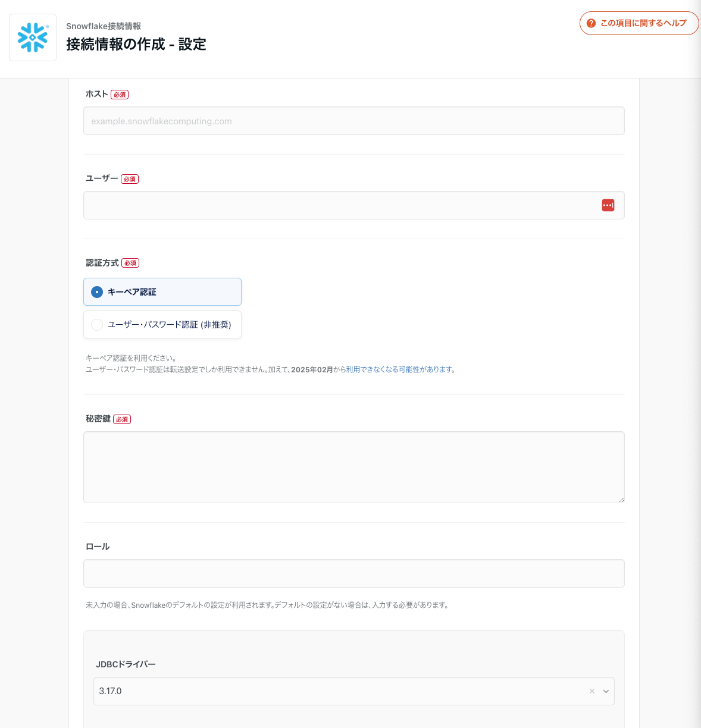Click the 2025年02月 bold date text
The width and height of the screenshot is (701, 728).
312,369
